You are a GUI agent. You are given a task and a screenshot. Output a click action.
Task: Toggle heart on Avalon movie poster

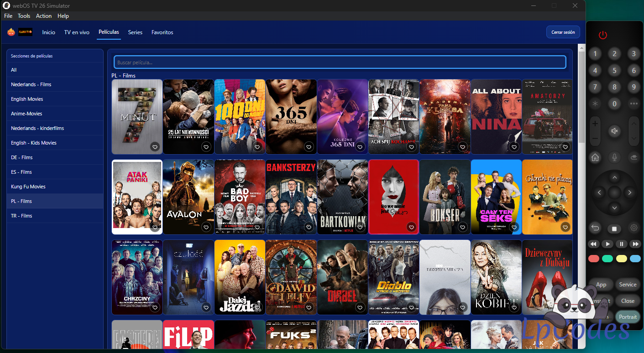pos(206,227)
